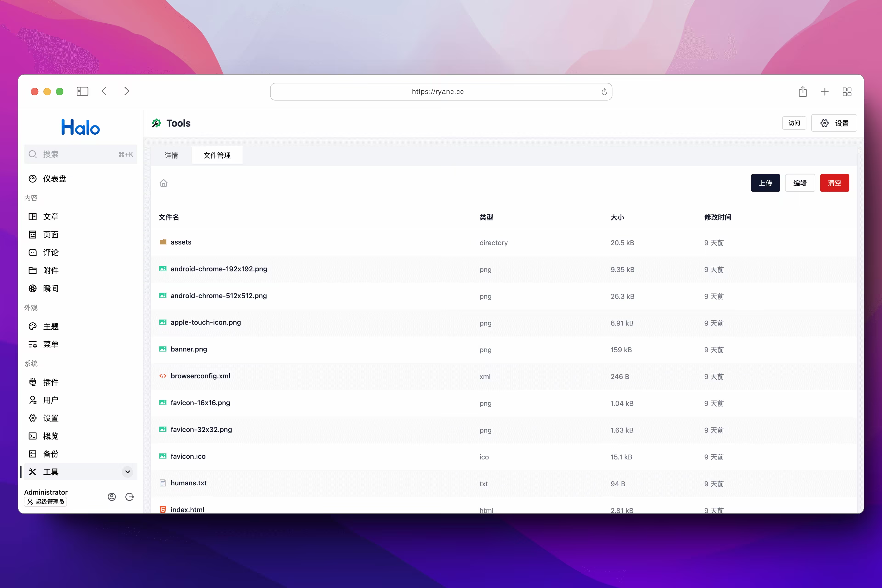The height and width of the screenshot is (588, 882).
Task: Focus the 搜索 search field
Action: [x=80, y=154]
